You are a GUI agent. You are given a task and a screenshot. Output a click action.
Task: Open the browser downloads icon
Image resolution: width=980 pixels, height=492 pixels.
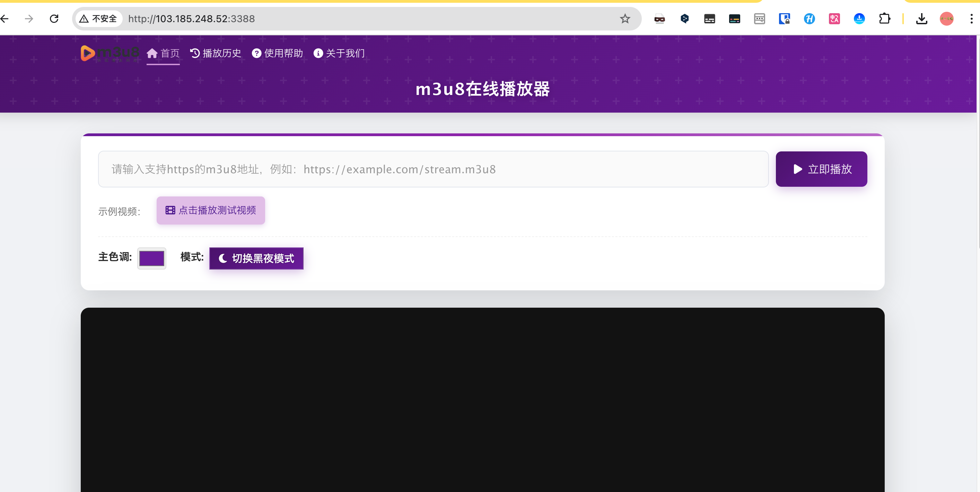[x=921, y=19]
